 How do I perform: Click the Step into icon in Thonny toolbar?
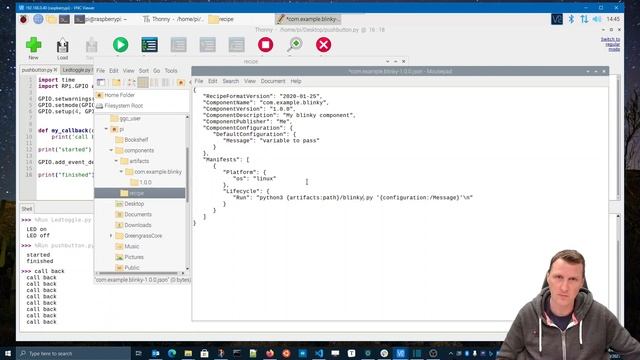pyautogui.click(x=207, y=44)
